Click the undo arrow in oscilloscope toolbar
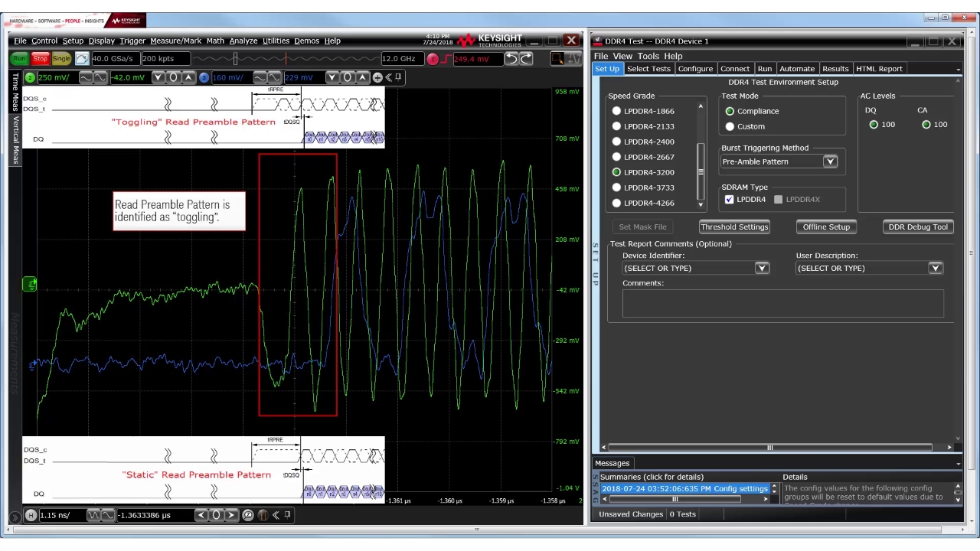Viewport: 980px width, 551px height. [511, 59]
